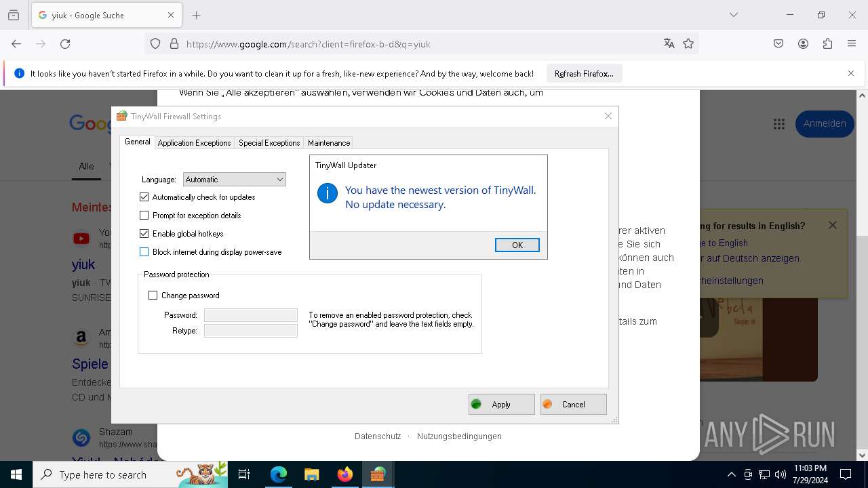
Task: Open the Special Exceptions tab
Action: click(x=269, y=142)
